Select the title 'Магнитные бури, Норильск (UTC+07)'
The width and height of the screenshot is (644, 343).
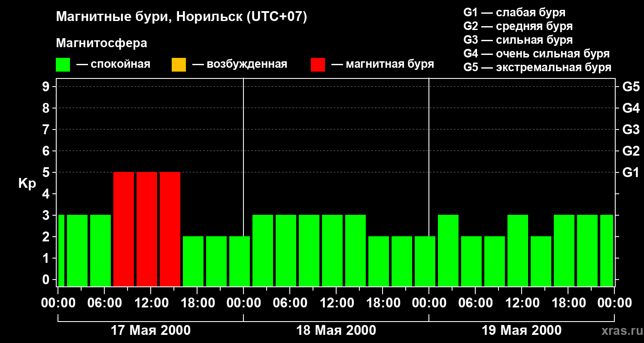[x=182, y=17]
